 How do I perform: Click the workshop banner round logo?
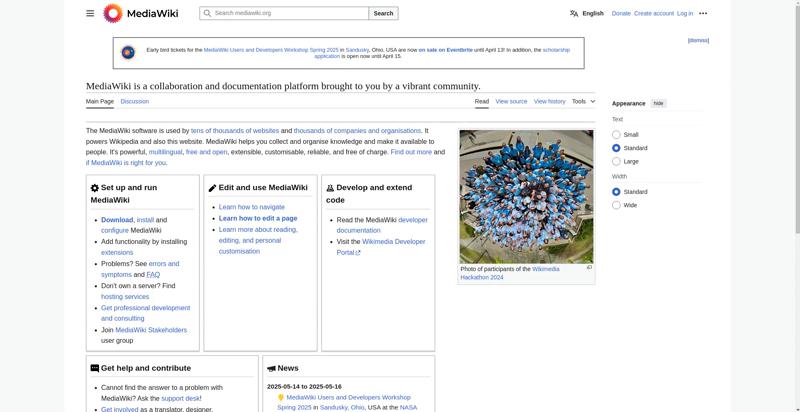coord(128,53)
